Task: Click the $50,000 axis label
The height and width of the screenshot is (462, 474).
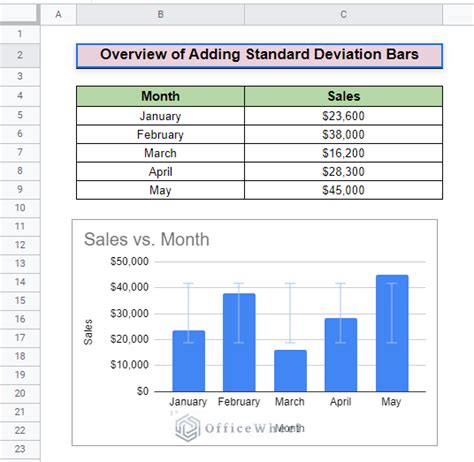Action: [129, 261]
